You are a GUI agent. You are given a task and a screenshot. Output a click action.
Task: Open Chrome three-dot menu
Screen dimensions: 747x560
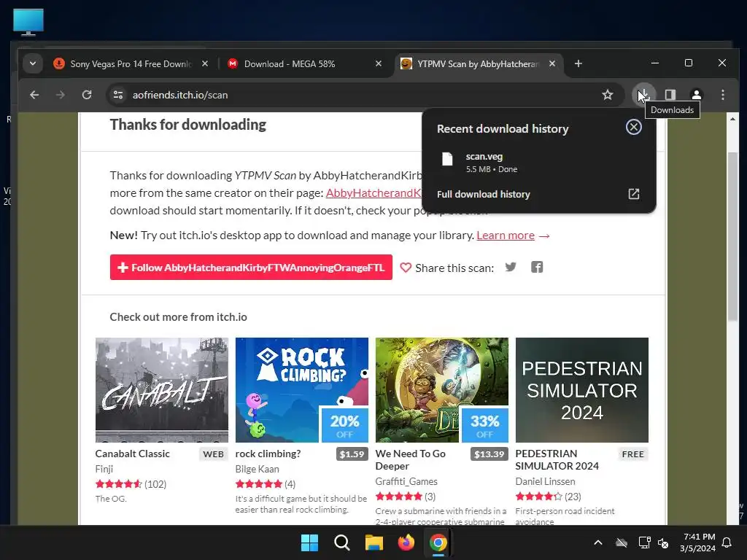pos(723,95)
